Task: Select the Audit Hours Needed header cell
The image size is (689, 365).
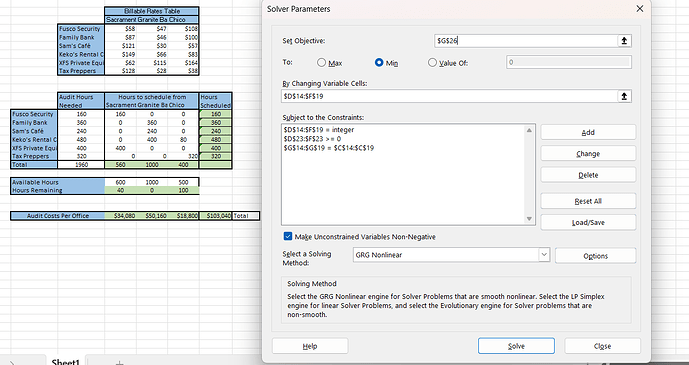Action: pos(81,101)
